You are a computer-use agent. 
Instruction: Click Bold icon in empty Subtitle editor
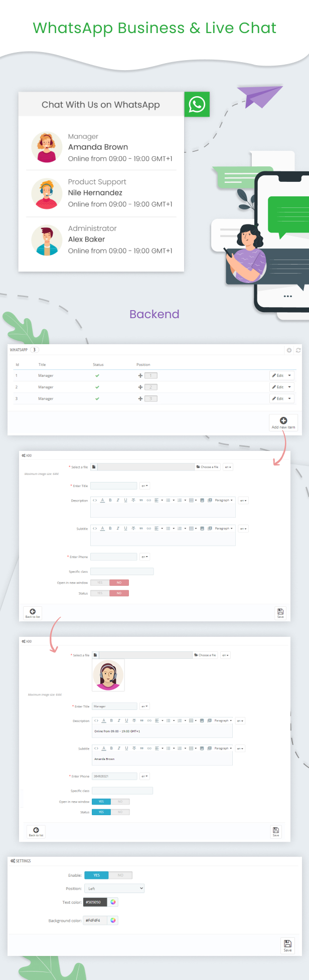pyautogui.click(x=110, y=529)
